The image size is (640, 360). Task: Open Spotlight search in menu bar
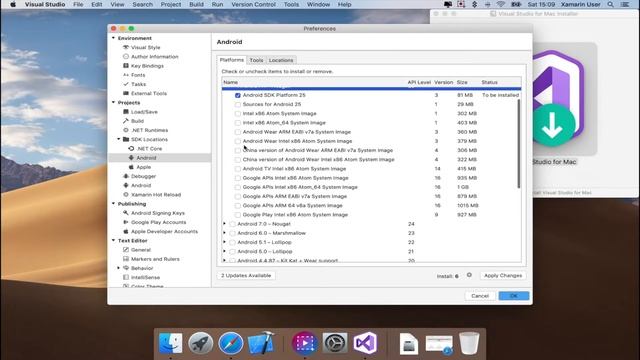(610, 4)
